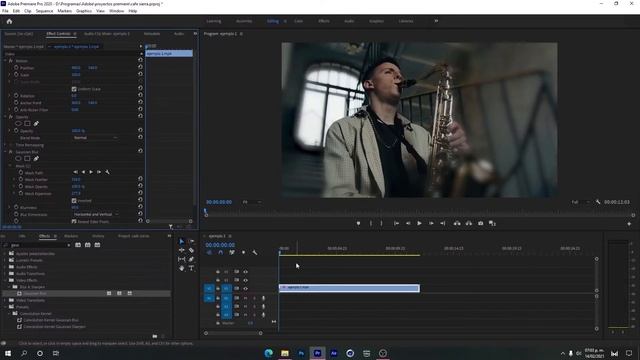The image size is (640, 360).
Task: Track selected mask forward in Mask Path
Action: pyautogui.click(x=91, y=172)
